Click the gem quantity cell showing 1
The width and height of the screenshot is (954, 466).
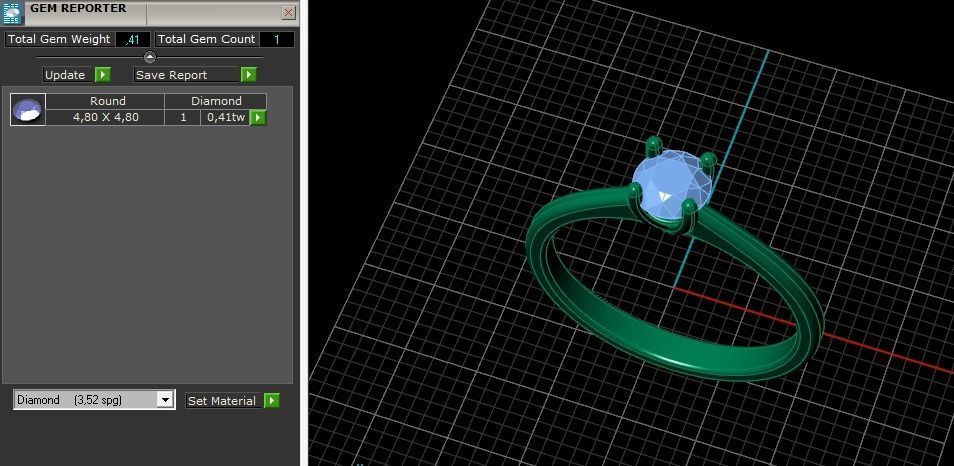183,117
